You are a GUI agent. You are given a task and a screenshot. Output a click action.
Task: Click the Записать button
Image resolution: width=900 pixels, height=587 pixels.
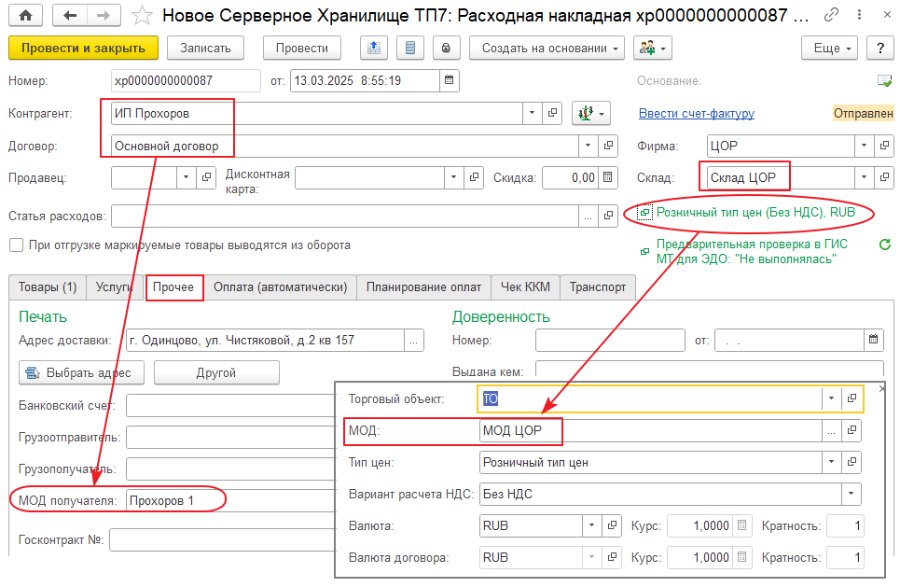pyautogui.click(x=205, y=48)
